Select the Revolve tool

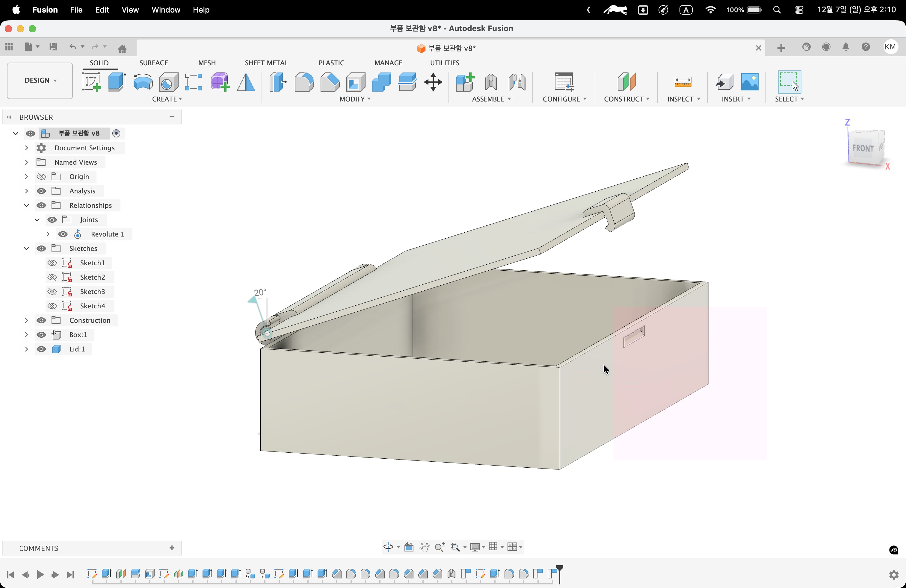[x=143, y=82]
